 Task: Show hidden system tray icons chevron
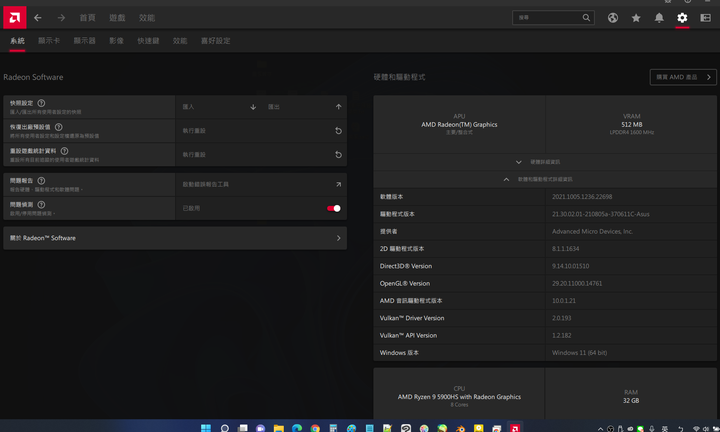tap(600, 429)
